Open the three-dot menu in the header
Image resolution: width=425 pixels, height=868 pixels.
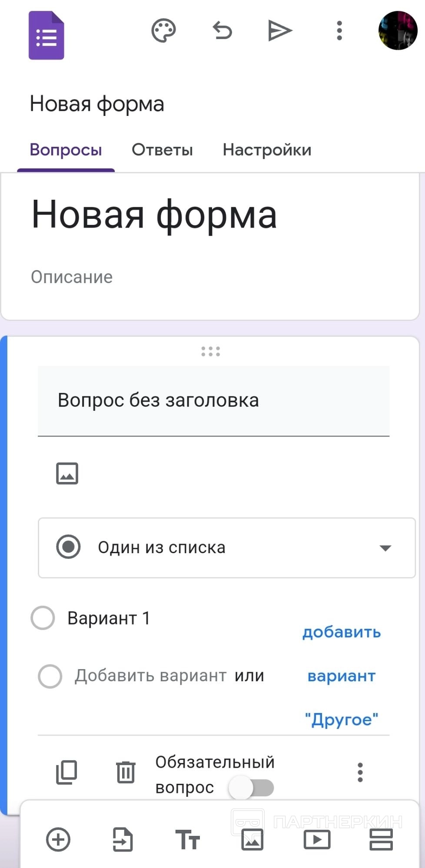click(x=339, y=31)
